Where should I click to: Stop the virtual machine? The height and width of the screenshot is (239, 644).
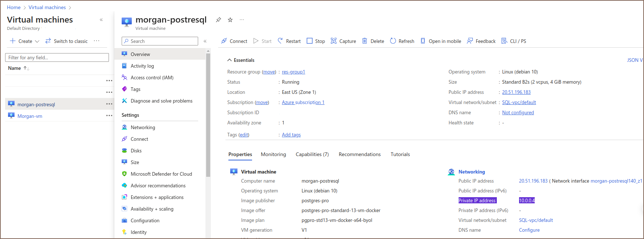[x=315, y=41]
